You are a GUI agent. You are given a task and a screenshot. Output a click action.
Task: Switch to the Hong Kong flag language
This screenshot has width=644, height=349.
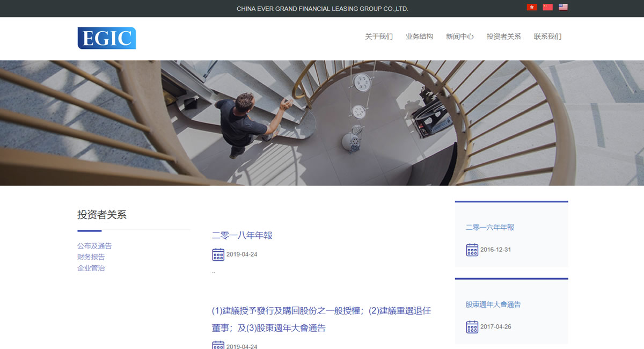531,8
